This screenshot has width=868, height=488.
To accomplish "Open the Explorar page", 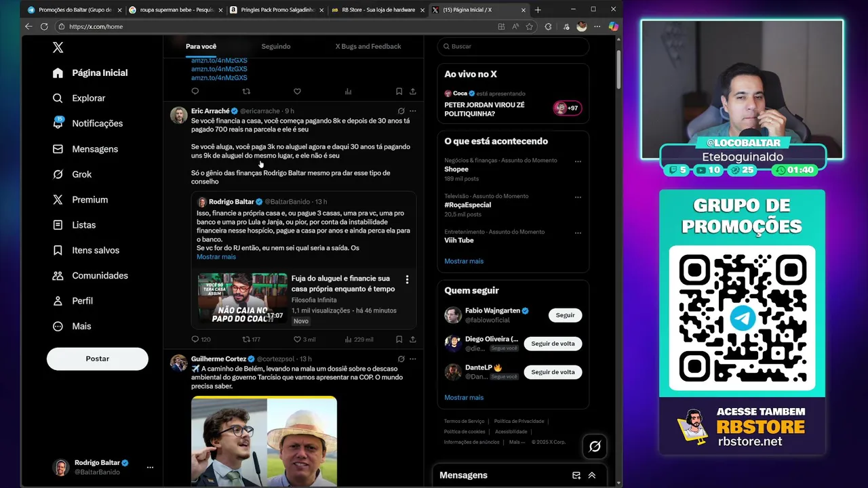I will point(79,98).
